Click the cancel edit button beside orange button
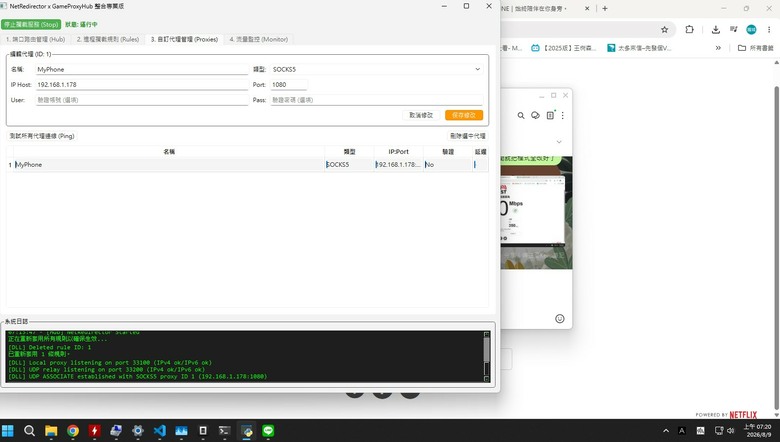This screenshot has width=780, height=442. (x=421, y=115)
